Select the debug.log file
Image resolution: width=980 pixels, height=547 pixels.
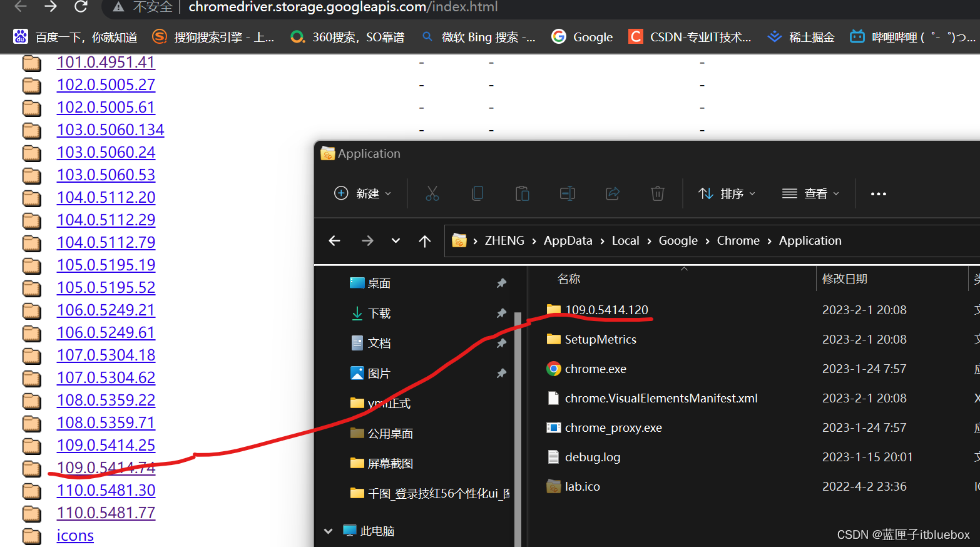[583, 457]
